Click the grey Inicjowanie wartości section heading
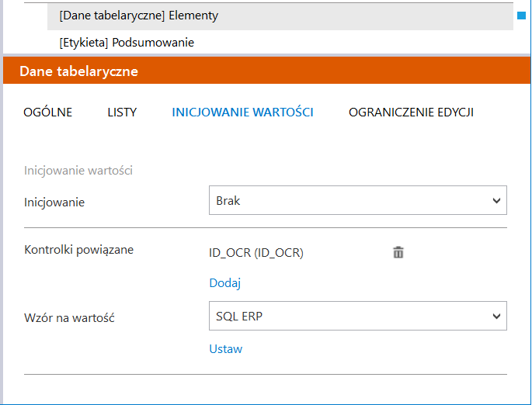532x405 pixels. pos(78,170)
